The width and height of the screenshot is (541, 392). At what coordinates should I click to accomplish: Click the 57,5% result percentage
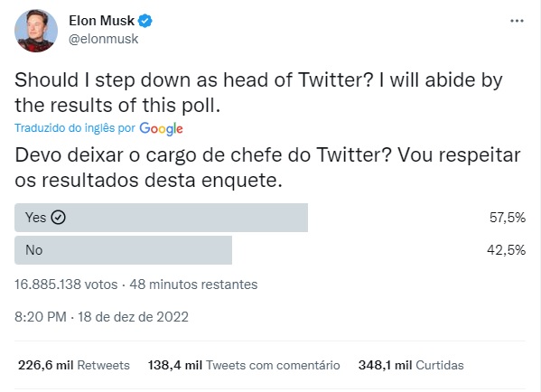(508, 218)
